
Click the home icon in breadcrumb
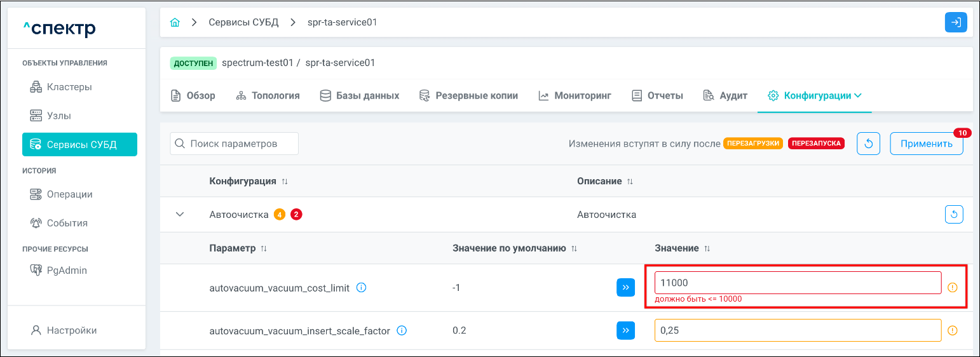[x=175, y=22]
